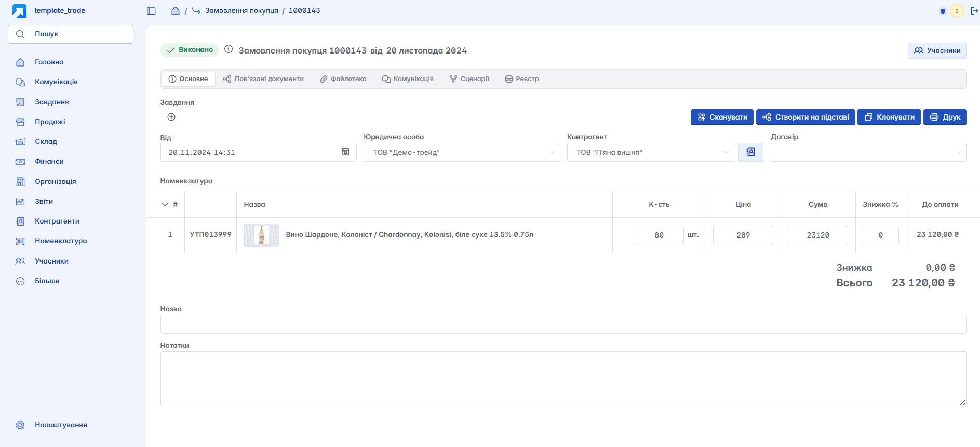
Task: Click the sum field showing 23120
Action: (818, 235)
